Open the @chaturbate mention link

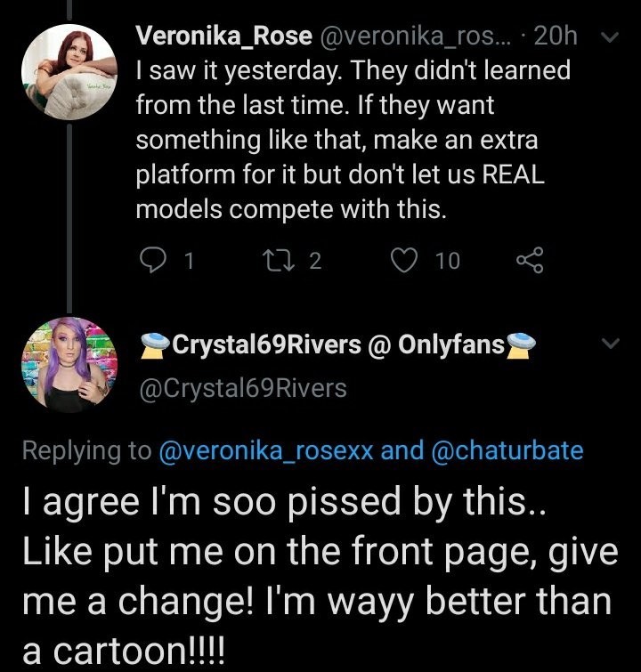click(507, 450)
